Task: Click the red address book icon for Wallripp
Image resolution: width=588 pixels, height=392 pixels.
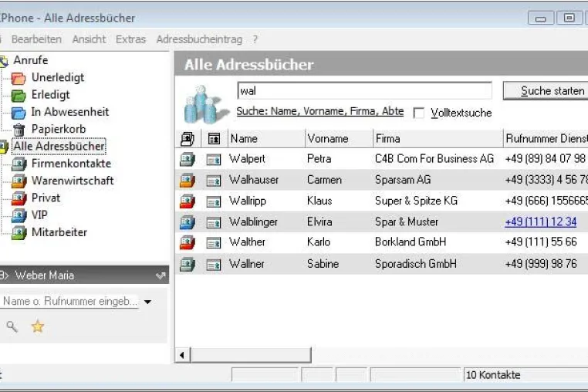Action: pos(188,201)
